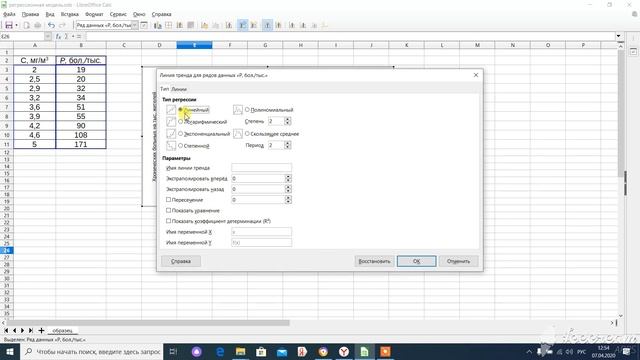Select the Экспоненциальный regression option

coord(204,134)
